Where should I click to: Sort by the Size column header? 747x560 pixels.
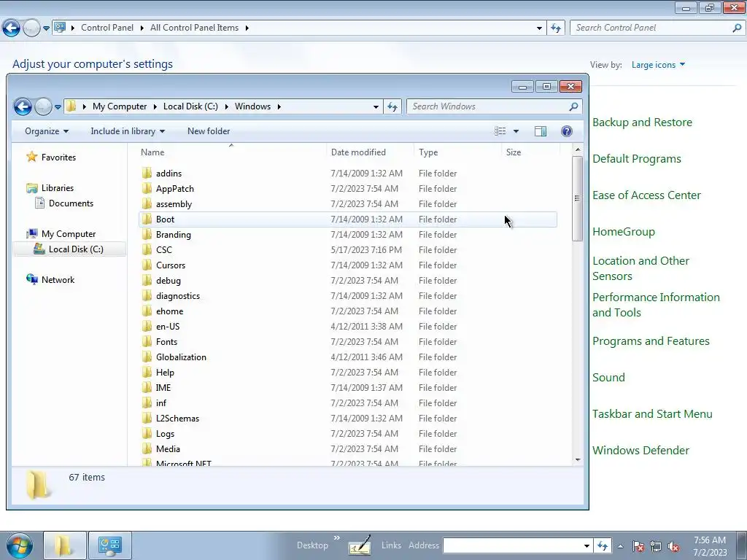530,152
